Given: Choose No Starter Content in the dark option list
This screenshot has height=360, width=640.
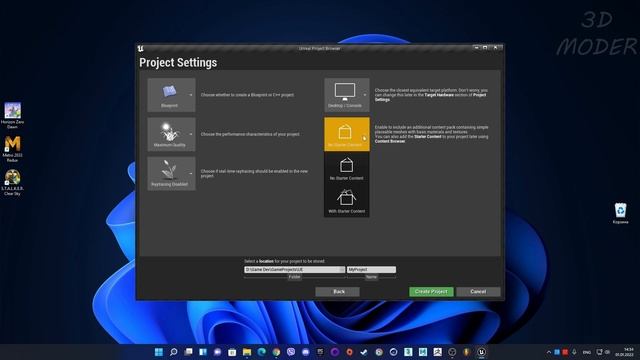Looking at the screenshot, I should click(347, 168).
